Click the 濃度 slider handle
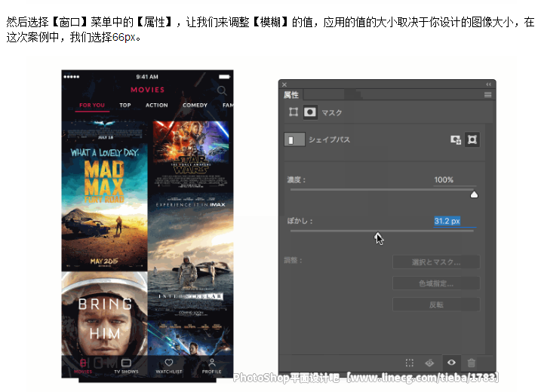This screenshot has height=392, width=541. point(474,194)
